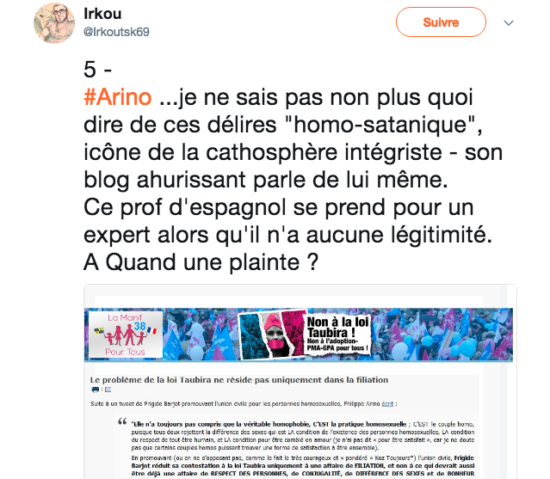Open article title 'Le problème de la loi Taubira'
This screenshot has height=479, width=550.
click(239, 380)
